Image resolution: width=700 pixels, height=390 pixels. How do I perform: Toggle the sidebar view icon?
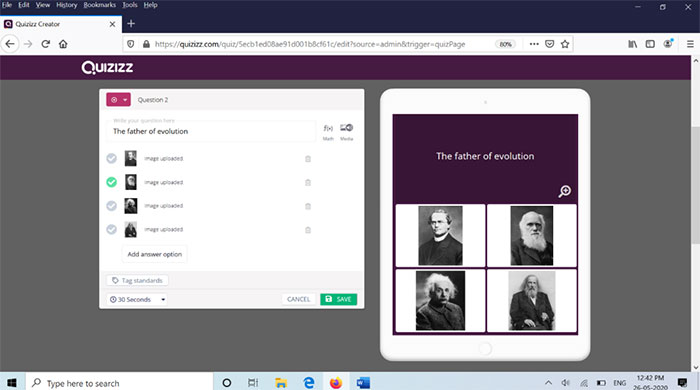pos(650,44)
